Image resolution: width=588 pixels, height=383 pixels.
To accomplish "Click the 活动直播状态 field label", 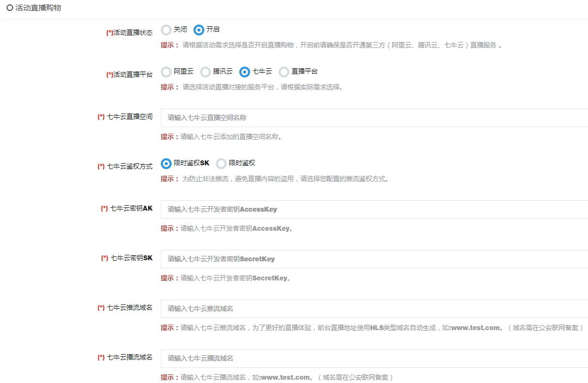I will pos(129,33).
